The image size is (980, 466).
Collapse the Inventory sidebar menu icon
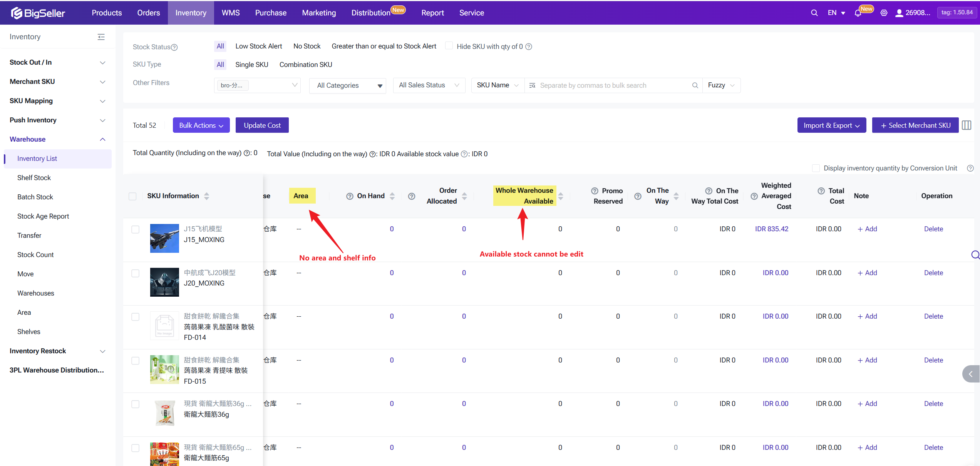tap(101, 37)
